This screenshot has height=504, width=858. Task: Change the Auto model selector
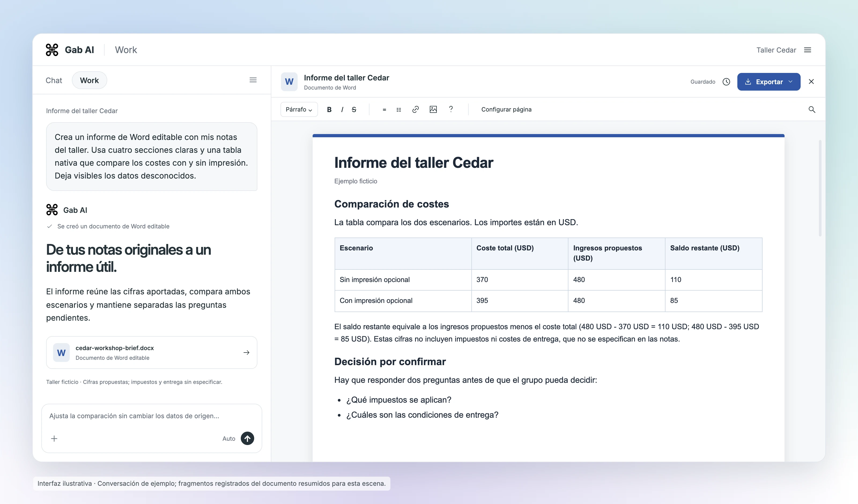(229, 439)
